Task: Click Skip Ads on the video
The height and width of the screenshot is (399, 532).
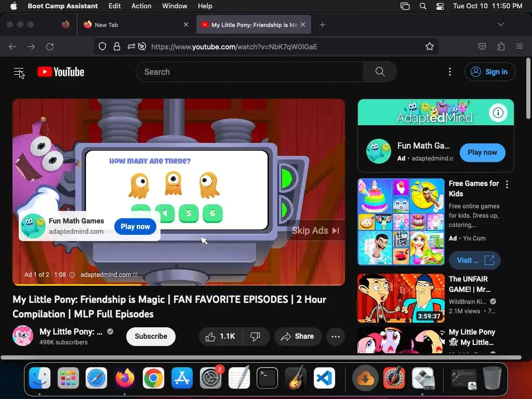Action: [315, 230]
